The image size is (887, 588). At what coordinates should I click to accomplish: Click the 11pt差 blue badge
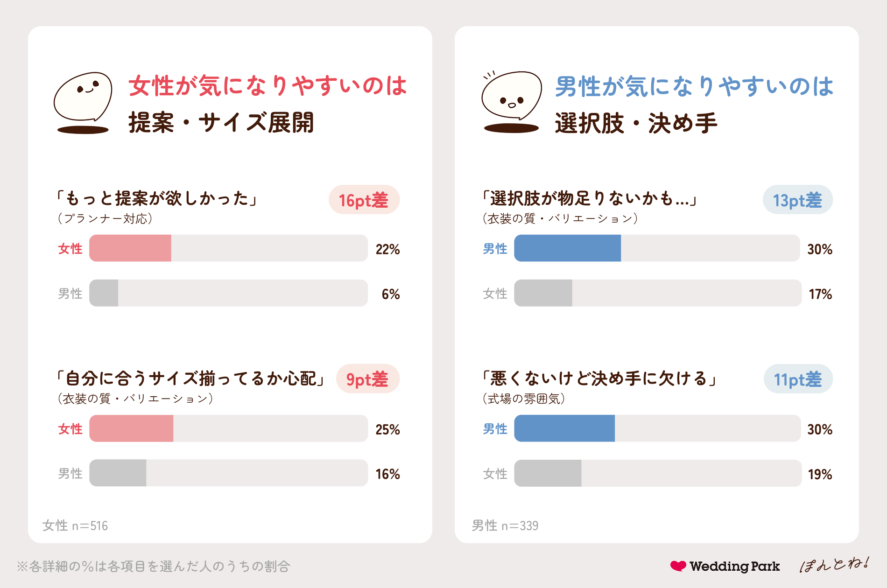(798, 379)
